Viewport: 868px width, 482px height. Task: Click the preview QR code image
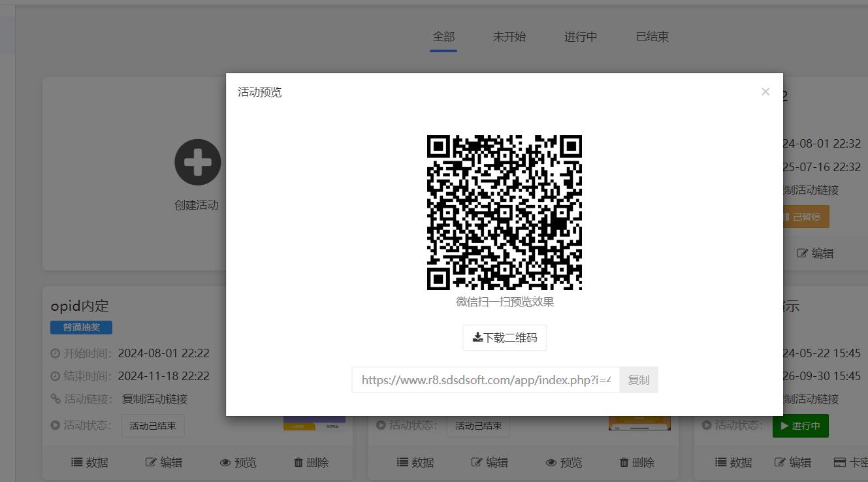504,212
